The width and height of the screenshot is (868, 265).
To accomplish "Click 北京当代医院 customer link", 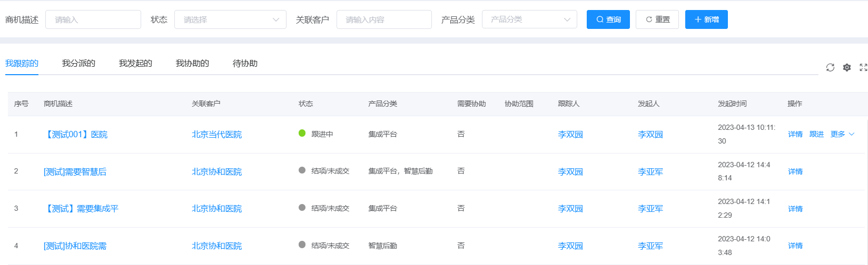I will click(216, 135).
